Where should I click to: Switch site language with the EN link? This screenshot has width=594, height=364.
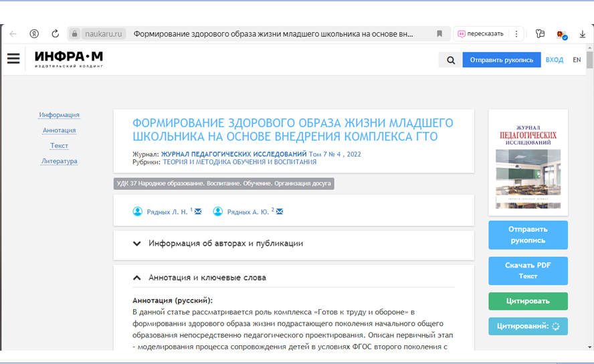tap(577, 60)
